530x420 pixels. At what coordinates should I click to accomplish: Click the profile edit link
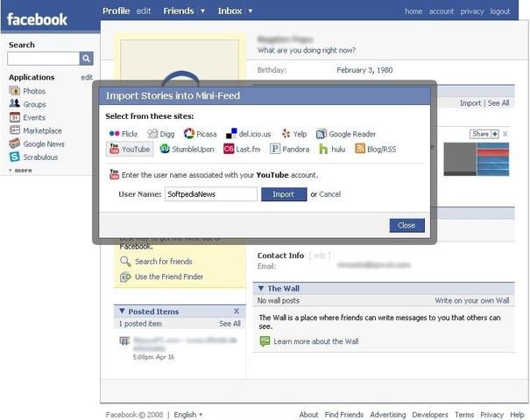(144, 10)
